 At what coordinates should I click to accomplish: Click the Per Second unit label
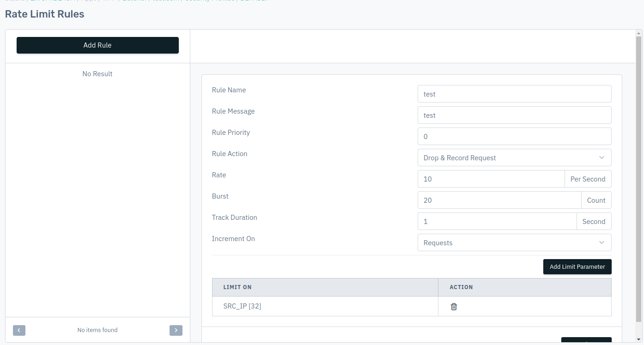(588, 179)
